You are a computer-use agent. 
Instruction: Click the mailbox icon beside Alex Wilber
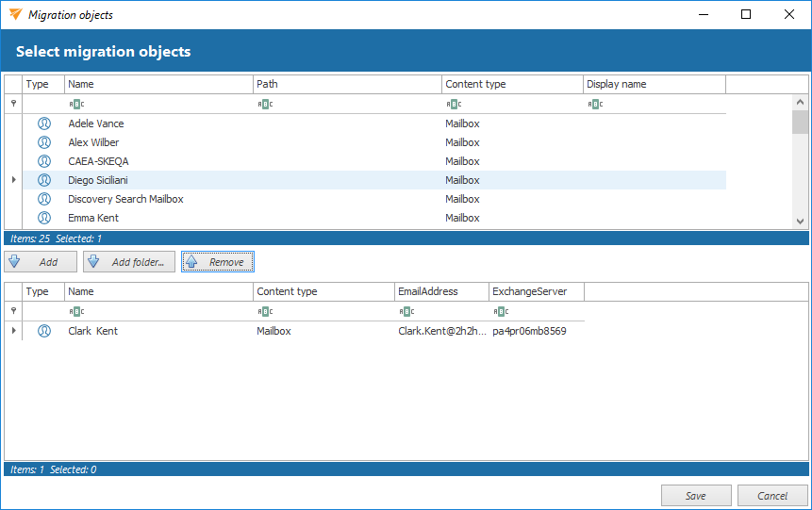point(43,142)
